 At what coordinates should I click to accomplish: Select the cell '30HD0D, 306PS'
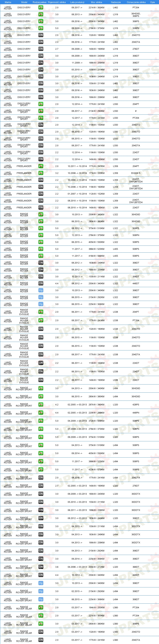tap(136, 15)
